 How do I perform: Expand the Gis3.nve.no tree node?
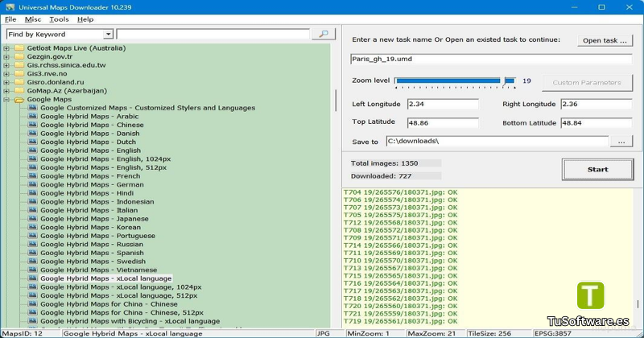pyautogui.click(x=6, y=74)
